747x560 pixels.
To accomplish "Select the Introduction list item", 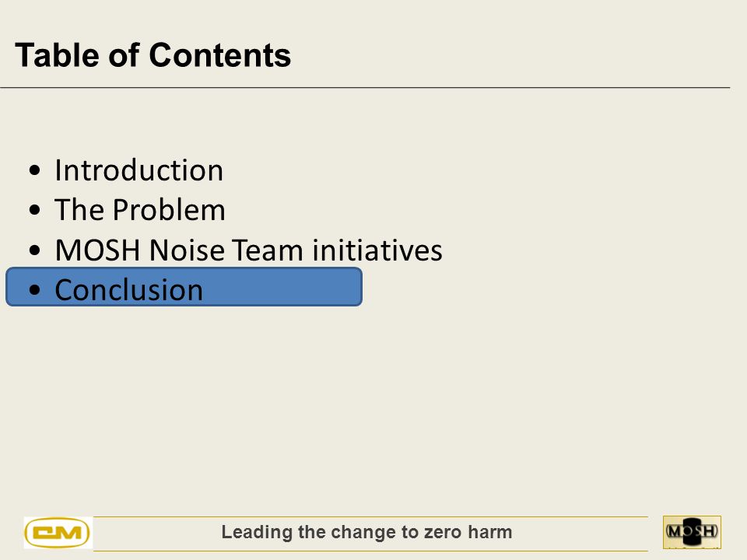I will tap(139, 170).
